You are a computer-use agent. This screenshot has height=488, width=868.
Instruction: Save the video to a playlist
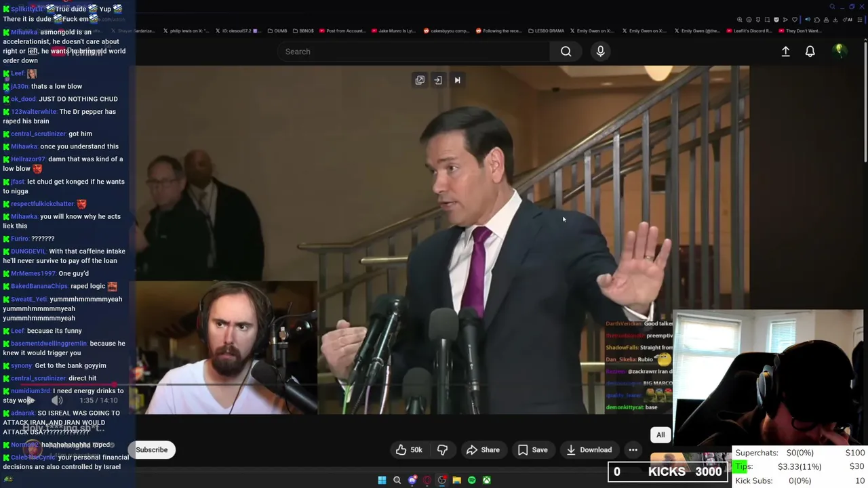coord(532,449)
